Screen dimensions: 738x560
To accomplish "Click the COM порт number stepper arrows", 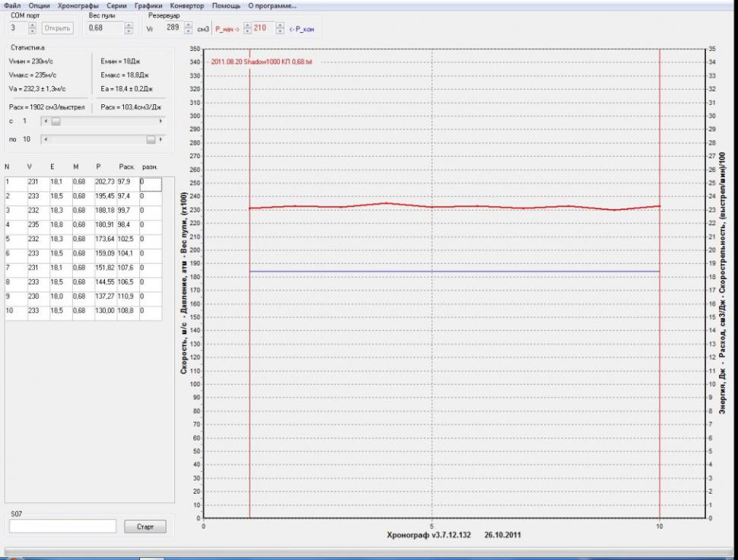I will (32, 28).
